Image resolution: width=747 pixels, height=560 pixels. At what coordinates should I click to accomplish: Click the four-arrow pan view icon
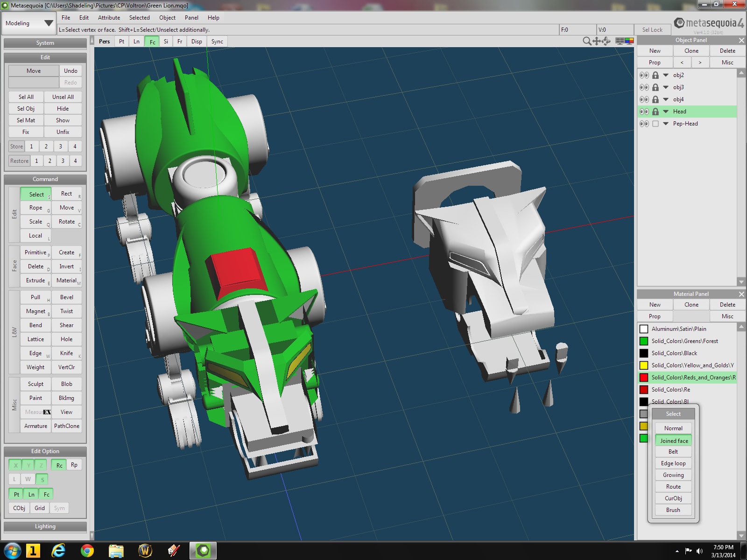tap(597, 41)
